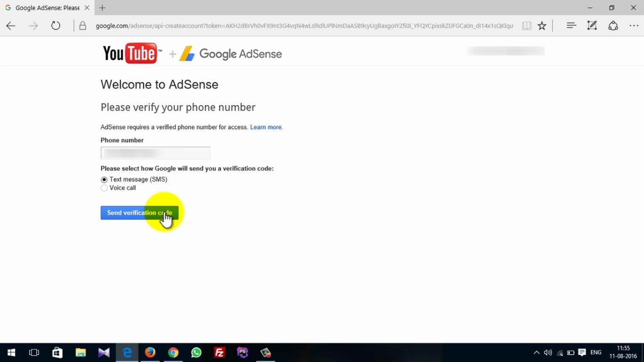
Task: Add page to favorites star
Action: click(x=542, y=26)
